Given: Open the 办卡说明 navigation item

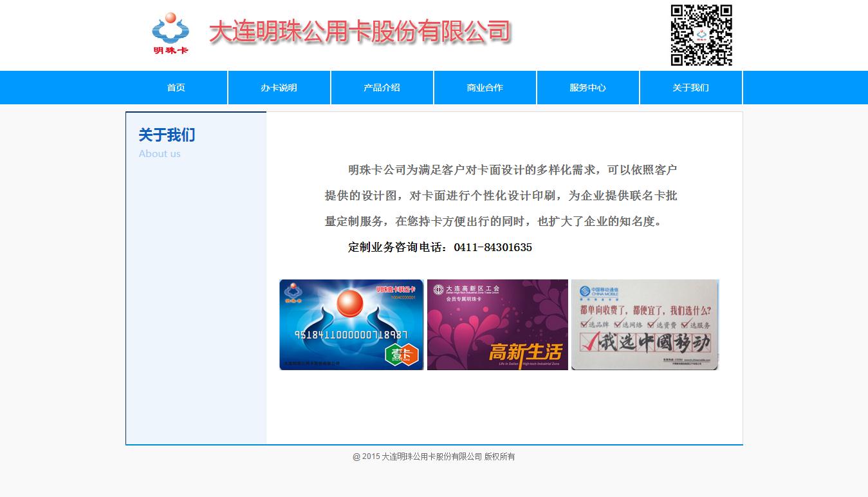Looking at the screenshot, I should click(x=279, y=88).
